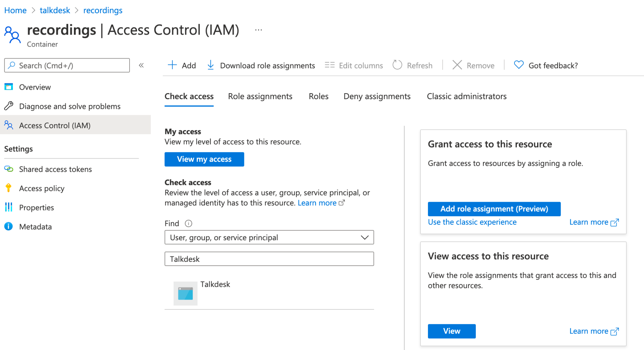This screenshot has width=644, height=350.
Task: Click the Remove X icon
Action: click(457, 65)
